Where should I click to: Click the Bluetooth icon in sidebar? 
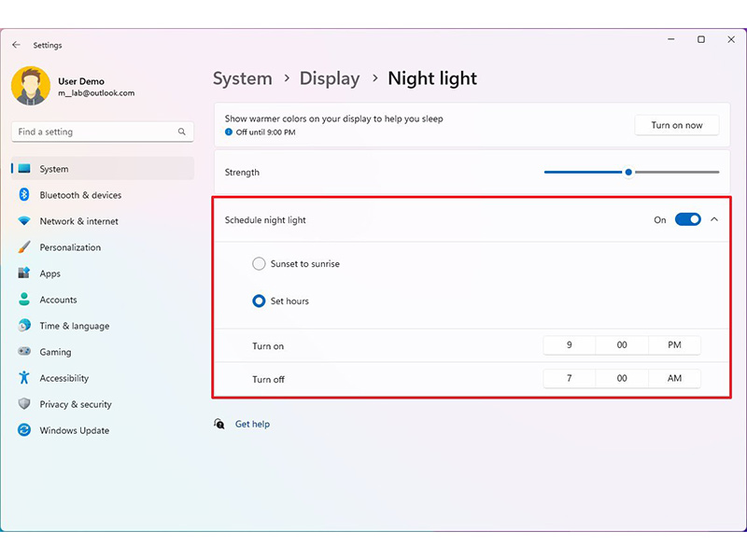click(x=24, y=194)
